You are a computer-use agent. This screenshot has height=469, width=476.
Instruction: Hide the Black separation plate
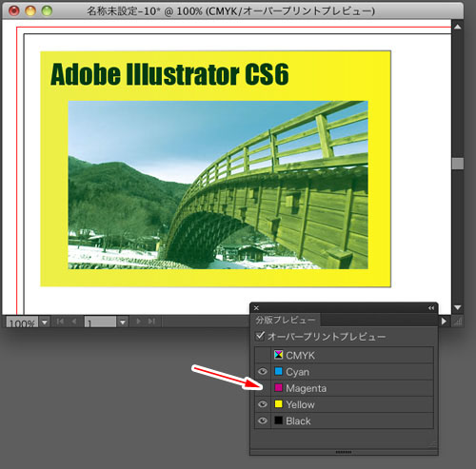[263, 420]
